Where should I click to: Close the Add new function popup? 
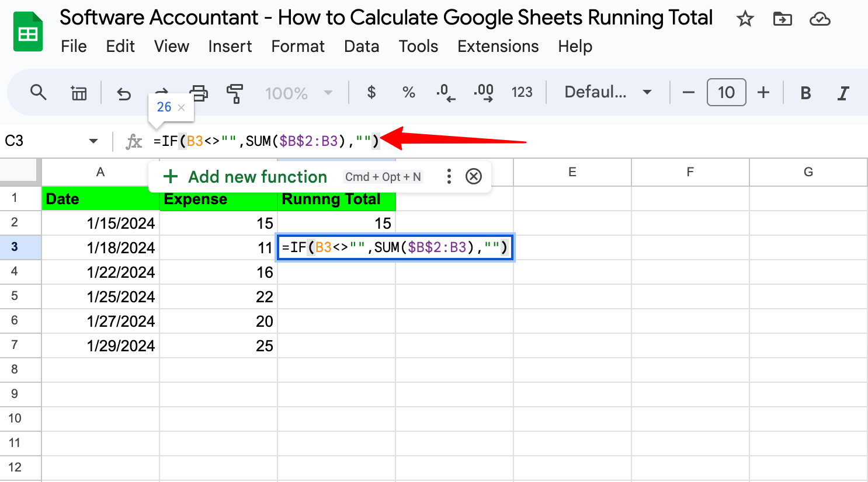coord(474,176)
